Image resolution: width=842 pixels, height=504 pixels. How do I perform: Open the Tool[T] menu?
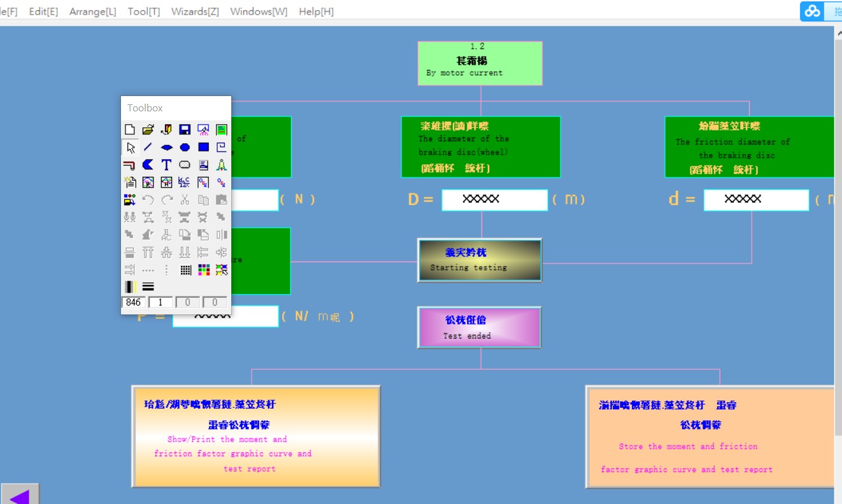(143, 11)
